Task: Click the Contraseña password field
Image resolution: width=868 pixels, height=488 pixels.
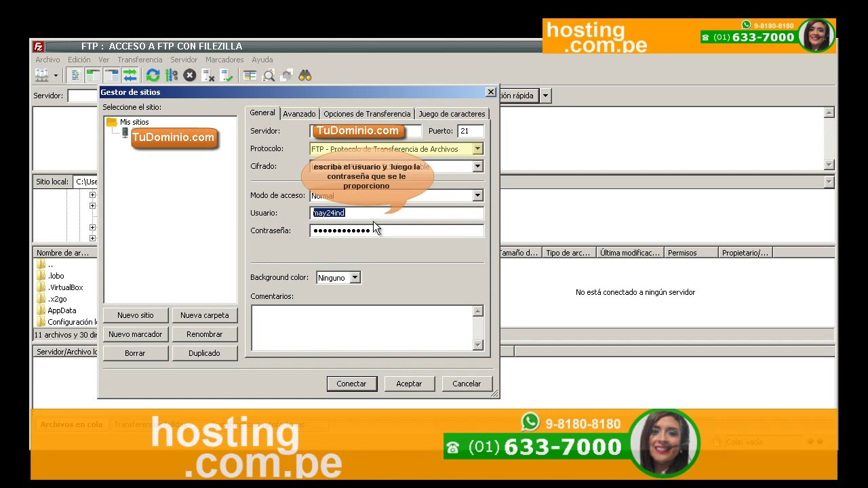Action: click(x=397, y=230)
